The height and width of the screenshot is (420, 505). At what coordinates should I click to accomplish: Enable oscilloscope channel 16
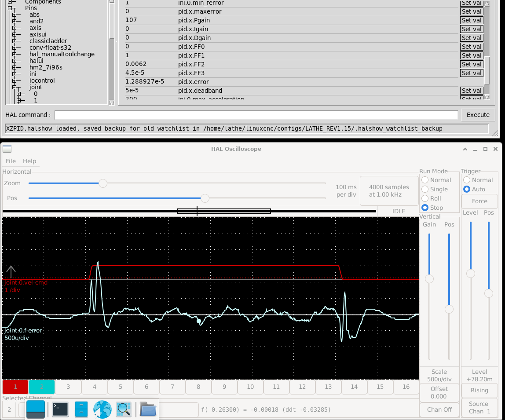click(x=406, y=387)
